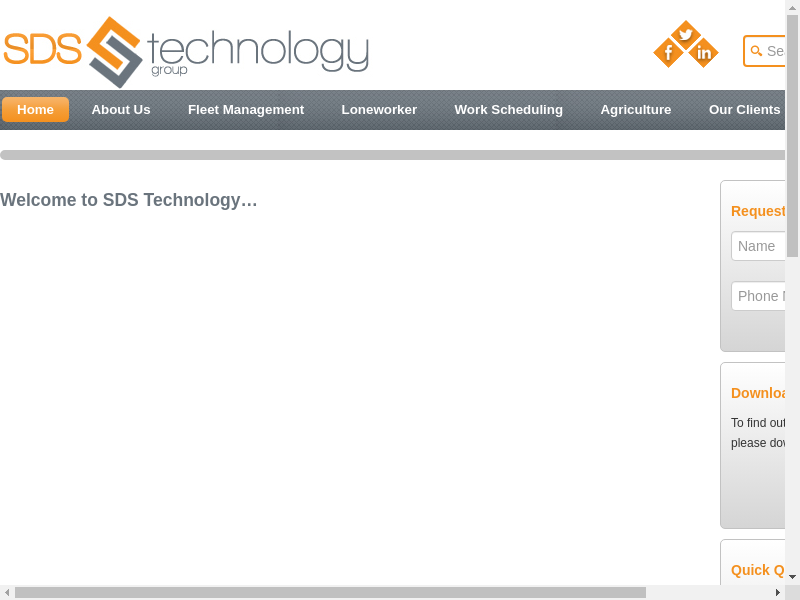The width and height of the screenshot is (800, 600).
Task: Click the search text box
Action: point(775,51)
